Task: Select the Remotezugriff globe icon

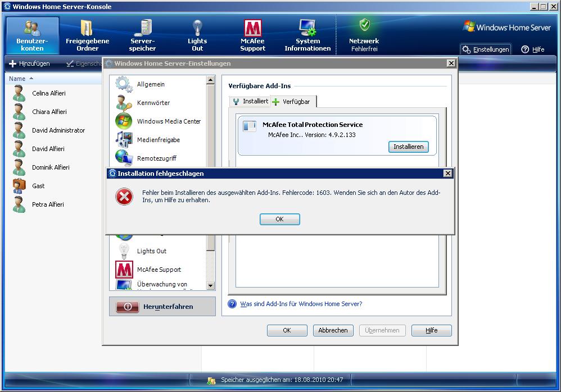Action: 124,158
